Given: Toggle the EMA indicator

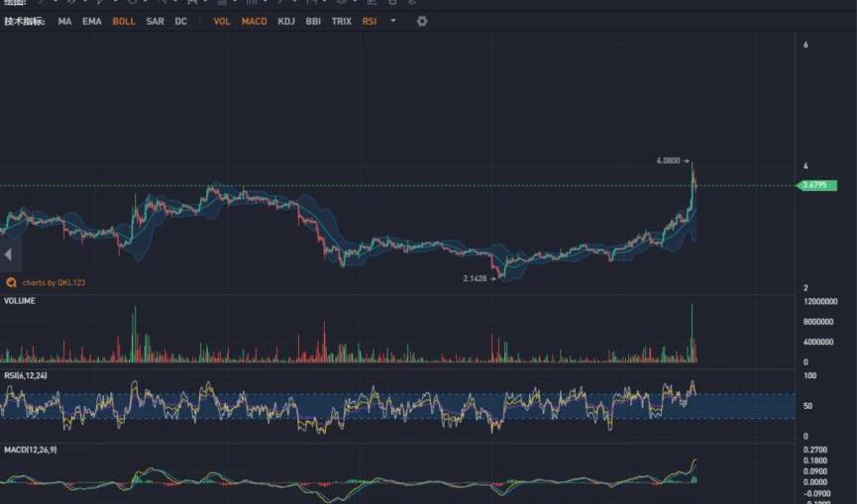Looking at the screenshot, I should point(91,21).
